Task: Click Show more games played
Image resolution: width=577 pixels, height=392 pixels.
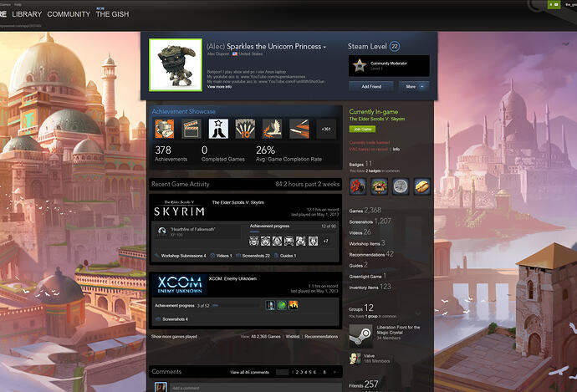Action: coord(174,337)
